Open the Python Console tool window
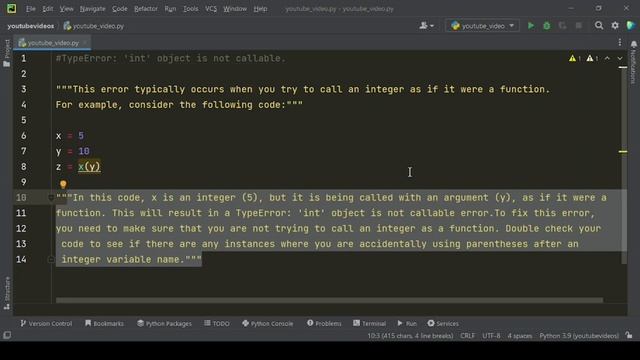 coord(268,323)
